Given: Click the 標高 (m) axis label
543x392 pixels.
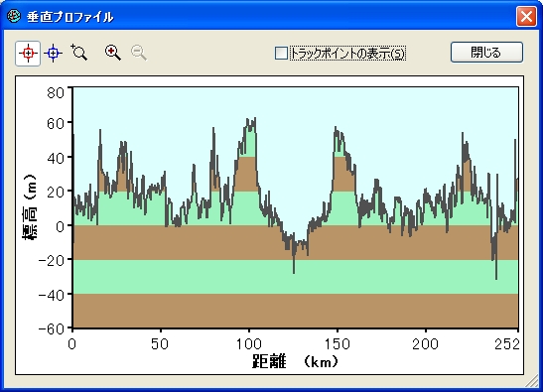Looking at the screenshot, I should [30, 207].
